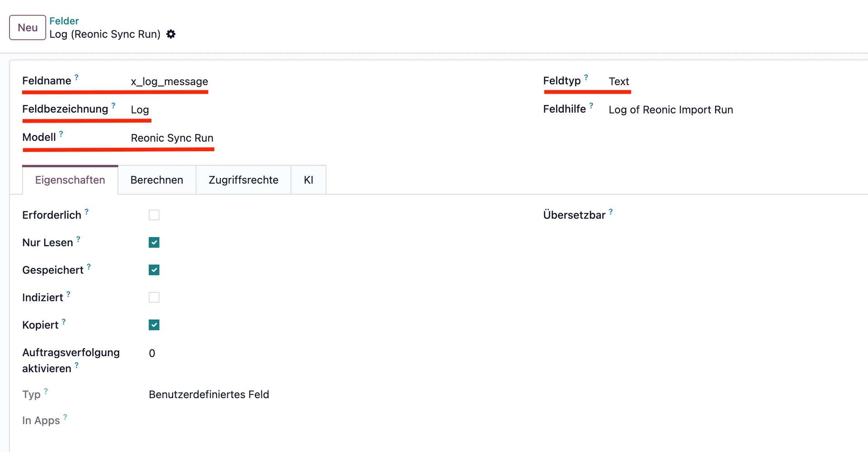868x452 pixels.
Task: Click the Feldtyp help question mark
Action: 586,77
